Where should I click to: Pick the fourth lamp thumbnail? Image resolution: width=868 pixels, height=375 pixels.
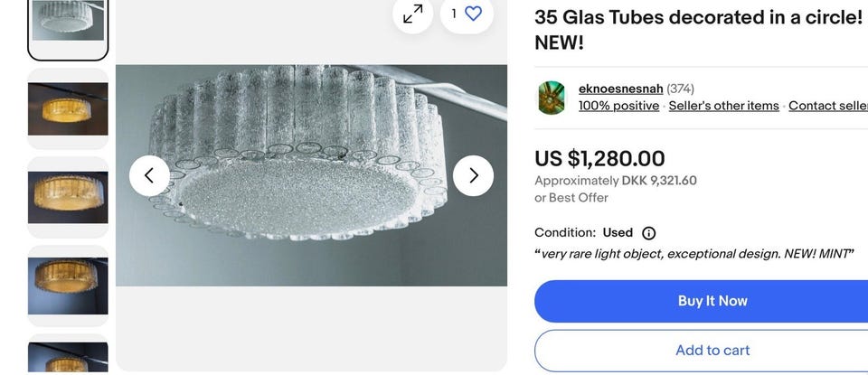tap(68, 286)
